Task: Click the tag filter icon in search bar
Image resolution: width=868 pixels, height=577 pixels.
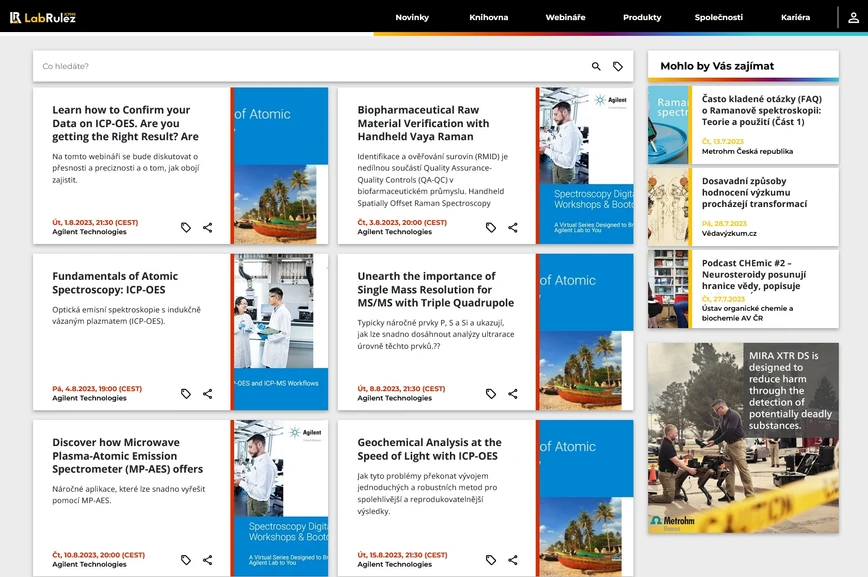Action: 618,66
